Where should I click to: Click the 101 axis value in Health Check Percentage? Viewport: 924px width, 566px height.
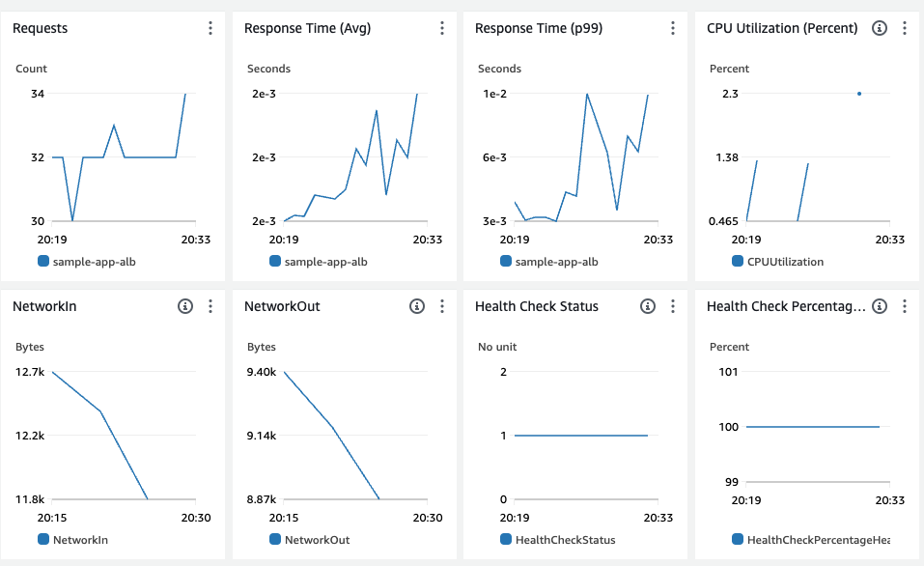[728, 372]
